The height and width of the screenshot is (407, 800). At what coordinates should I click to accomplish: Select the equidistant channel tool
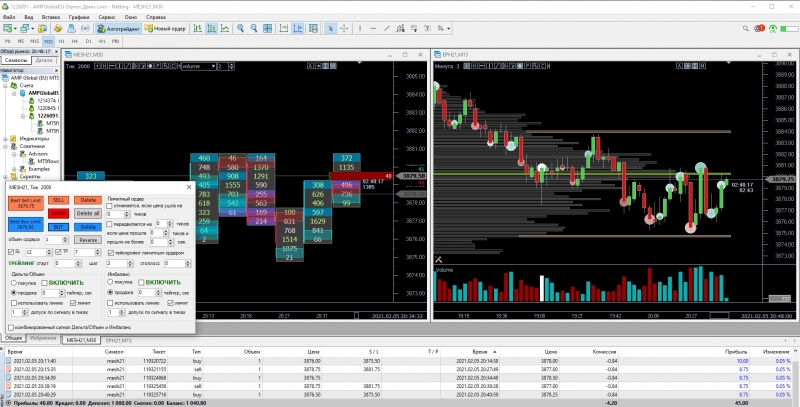click(401, 29)
